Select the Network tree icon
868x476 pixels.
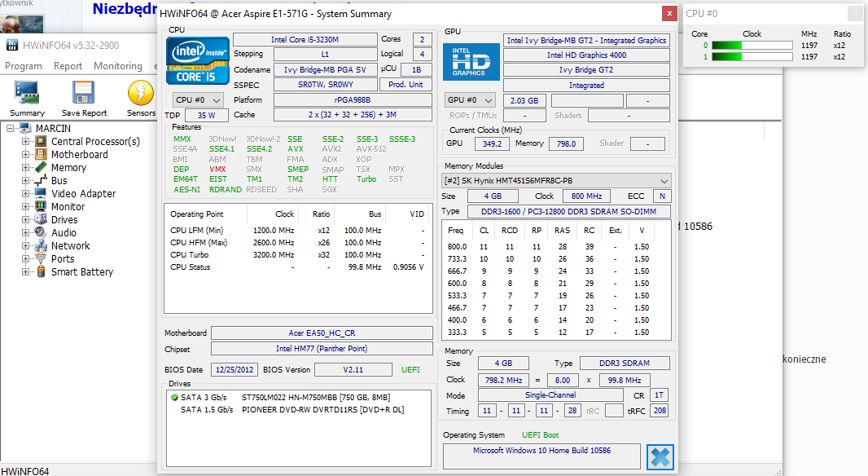point(41,245)
